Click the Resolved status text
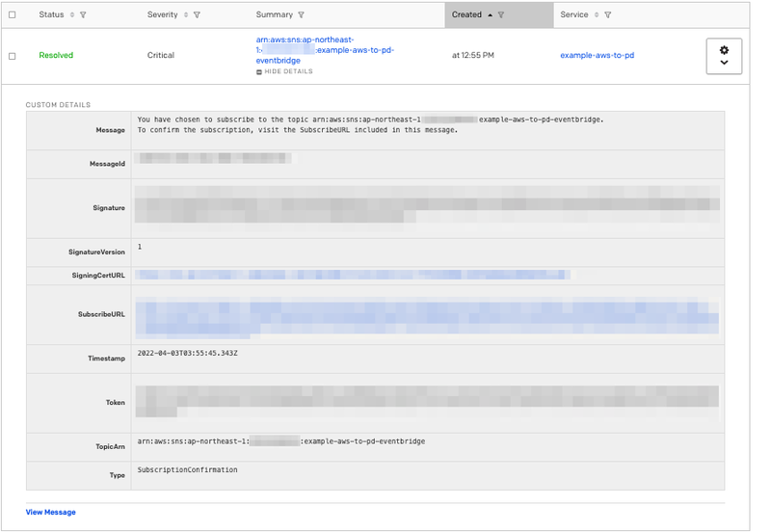Screen dimensions: 771x532 pos(56,55)
